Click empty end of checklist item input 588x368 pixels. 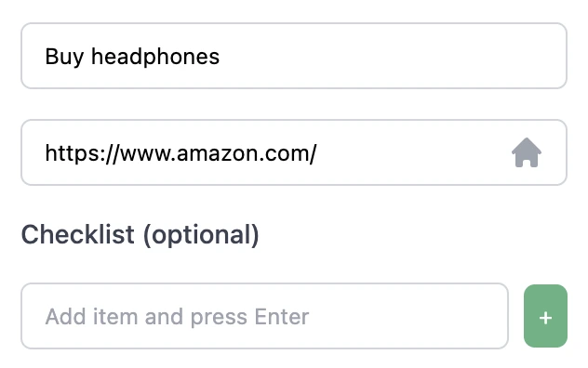coord(407,316)
